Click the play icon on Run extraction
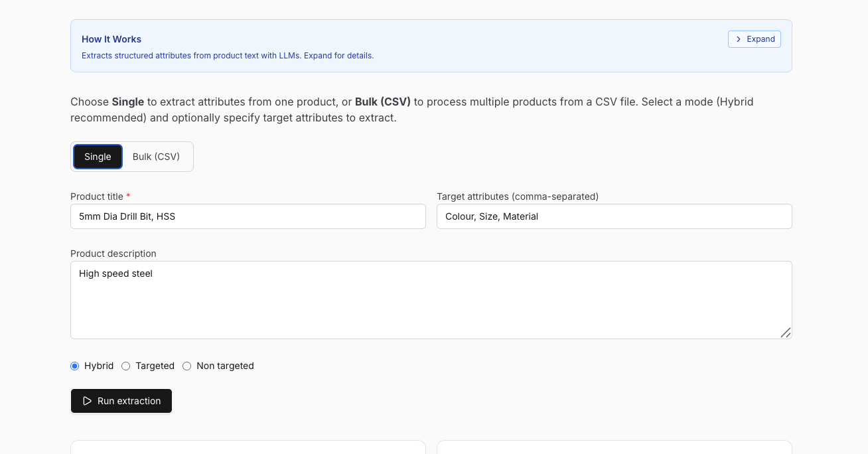Screen dimensions: 868x454 coord(87,401)
